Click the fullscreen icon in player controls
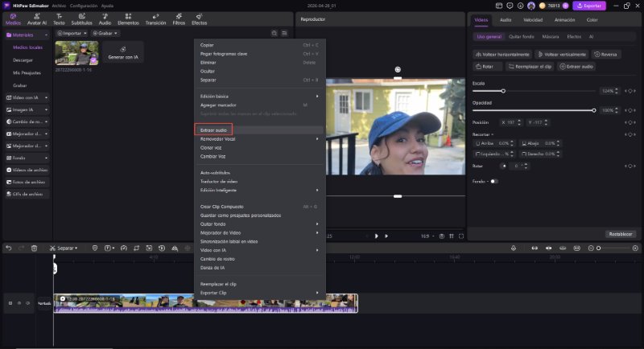 click(461, 236)
